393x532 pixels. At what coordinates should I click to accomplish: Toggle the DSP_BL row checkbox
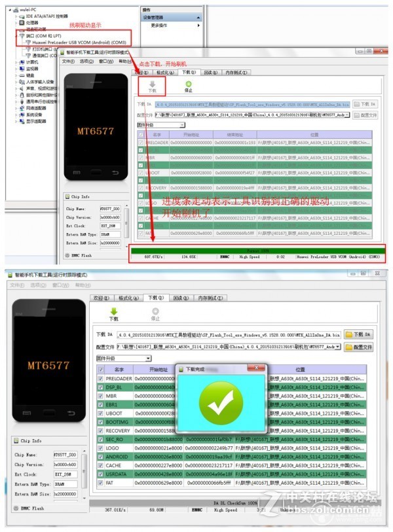tap(101, 387)
